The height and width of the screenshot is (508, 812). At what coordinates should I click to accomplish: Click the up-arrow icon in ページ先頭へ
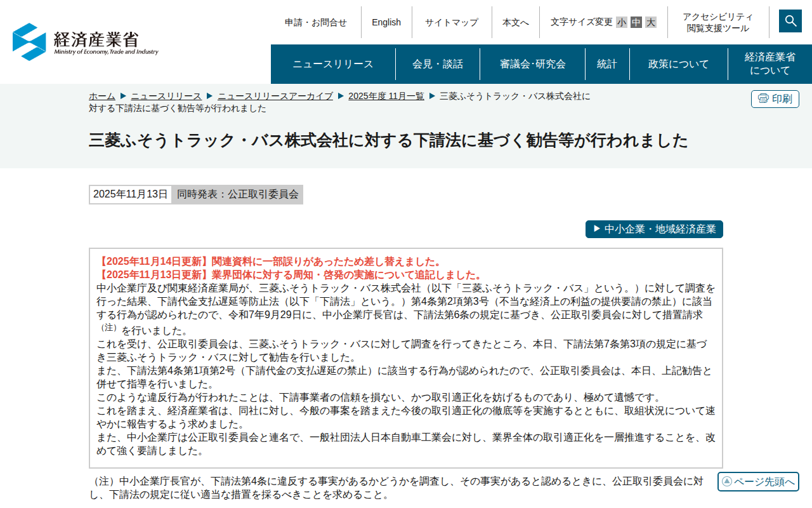pyautogui.click(x=727, y=481)
